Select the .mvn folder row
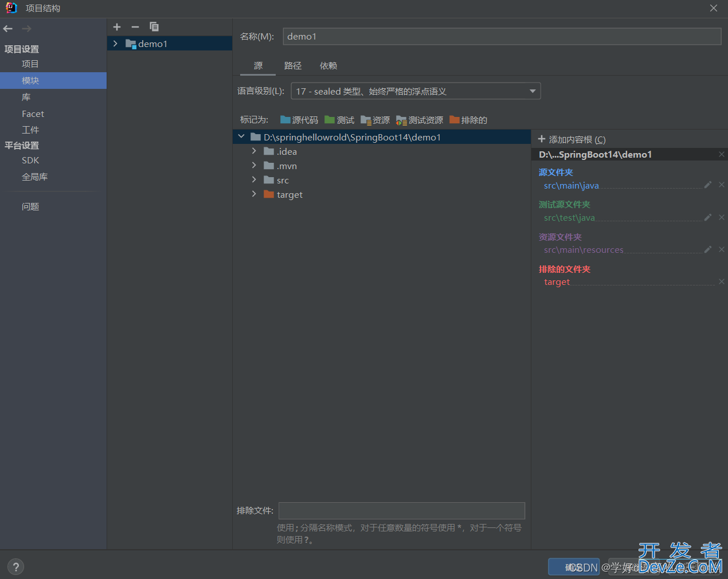728x579 pixels. point(382,166)
